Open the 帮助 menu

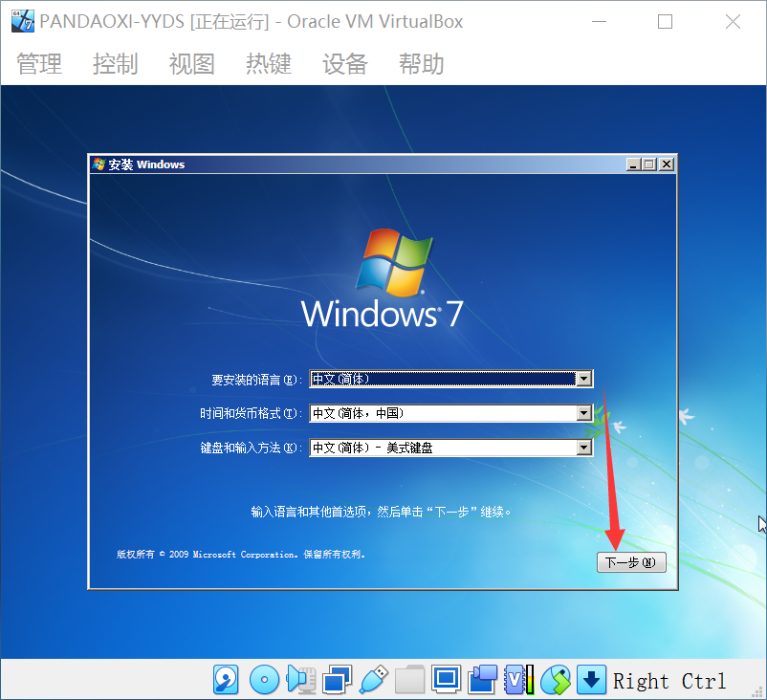(421, 64)
